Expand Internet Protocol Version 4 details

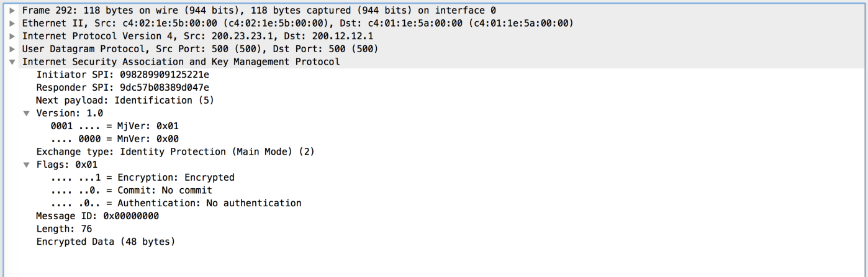pyautogui.click(x=12, y=36)
